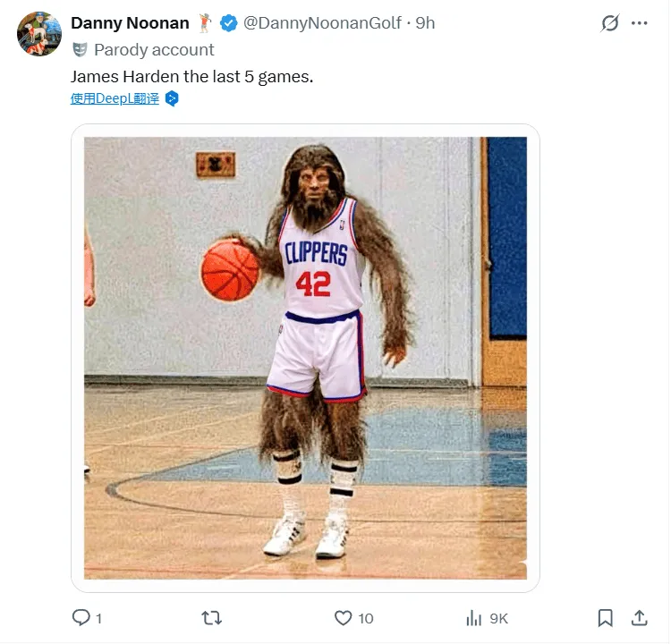Click the blue verified checkmark badge
Screen dimensions: 671x644
point(229,23)
